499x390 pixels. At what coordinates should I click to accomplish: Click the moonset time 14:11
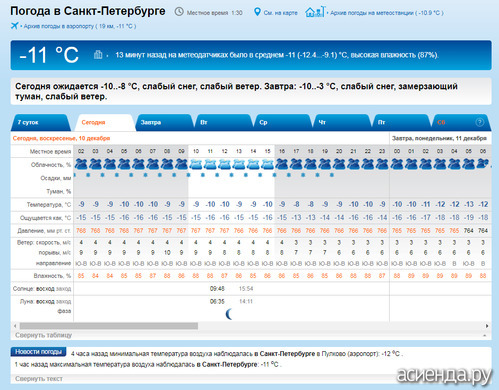pos(246,301)
